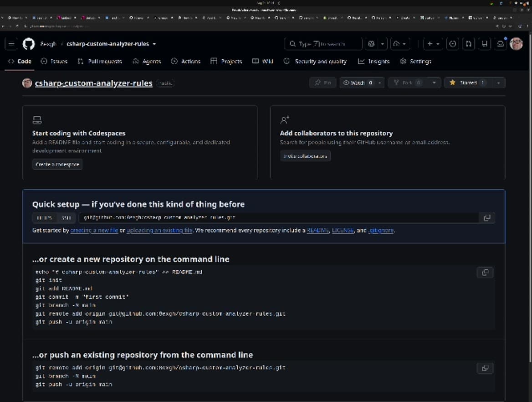Click the clone URL text field
The image size is (532, 402).
[278, 218]
